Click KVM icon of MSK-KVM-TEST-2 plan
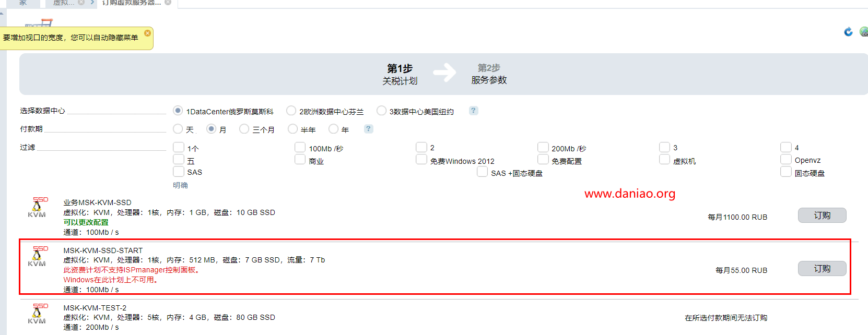Image resolution: width=868 pixels, height=335 pixels. click(38, 314)
